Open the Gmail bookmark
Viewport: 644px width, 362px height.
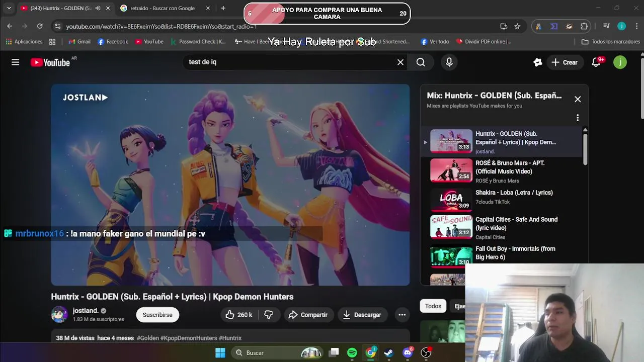[79, 42]
